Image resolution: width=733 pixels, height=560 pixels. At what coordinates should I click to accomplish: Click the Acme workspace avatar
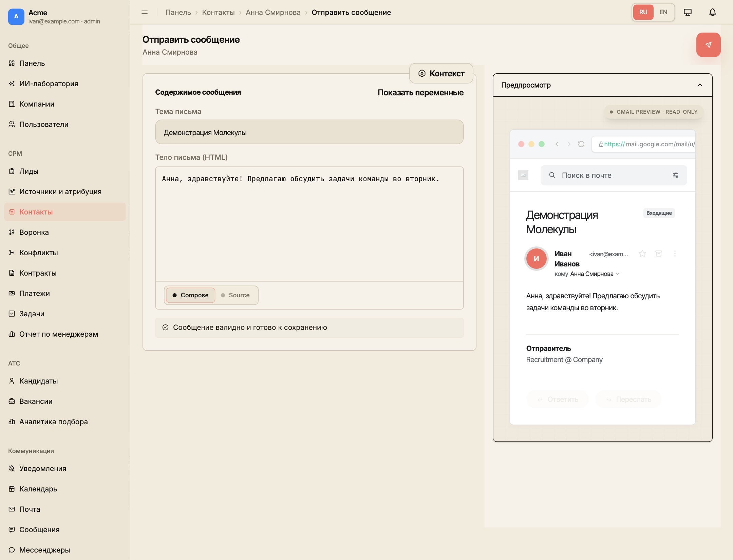16,16
